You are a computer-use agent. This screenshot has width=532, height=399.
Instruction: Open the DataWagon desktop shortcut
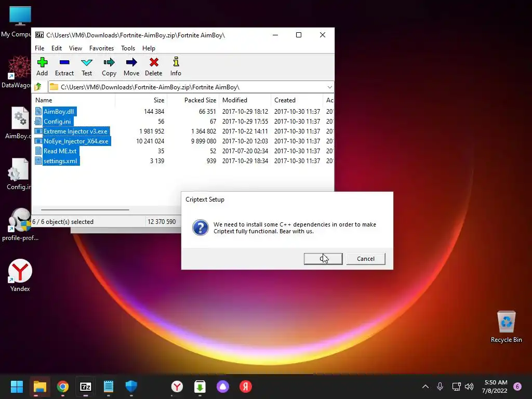tap(19, 67)
